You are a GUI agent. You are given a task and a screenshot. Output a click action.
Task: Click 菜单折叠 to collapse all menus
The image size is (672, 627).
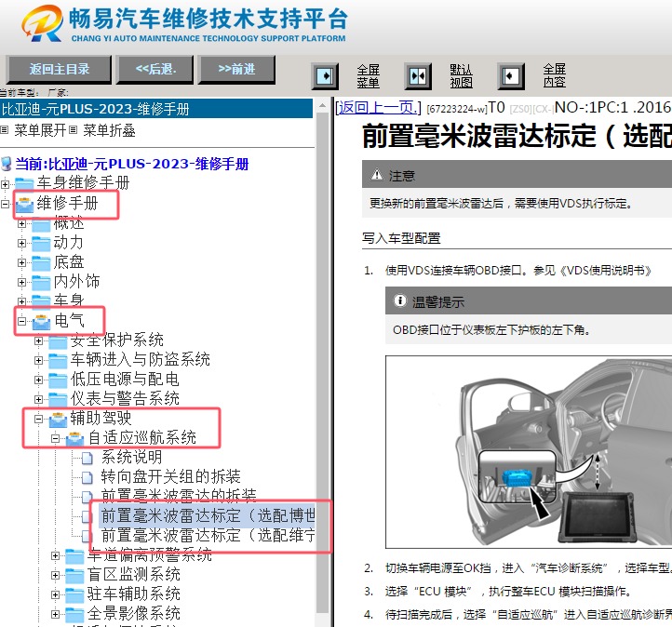[109, 129]
